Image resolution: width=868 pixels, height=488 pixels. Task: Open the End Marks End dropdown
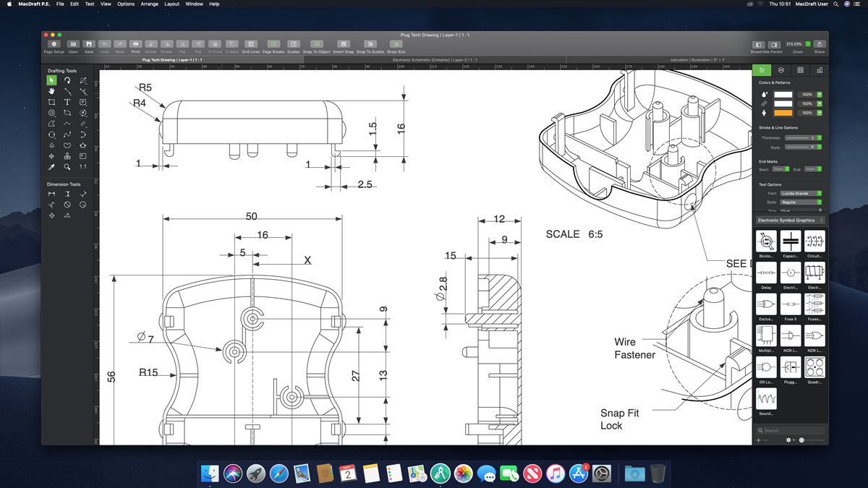coord(812,169)
